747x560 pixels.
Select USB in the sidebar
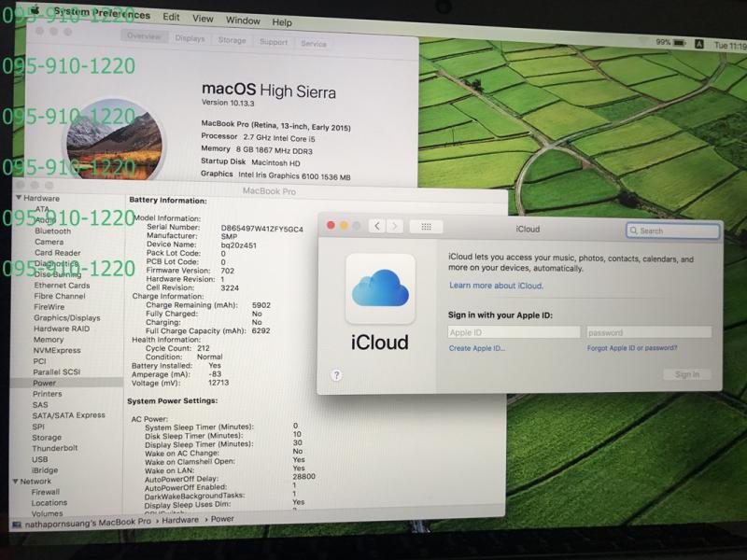pos(39,459)
